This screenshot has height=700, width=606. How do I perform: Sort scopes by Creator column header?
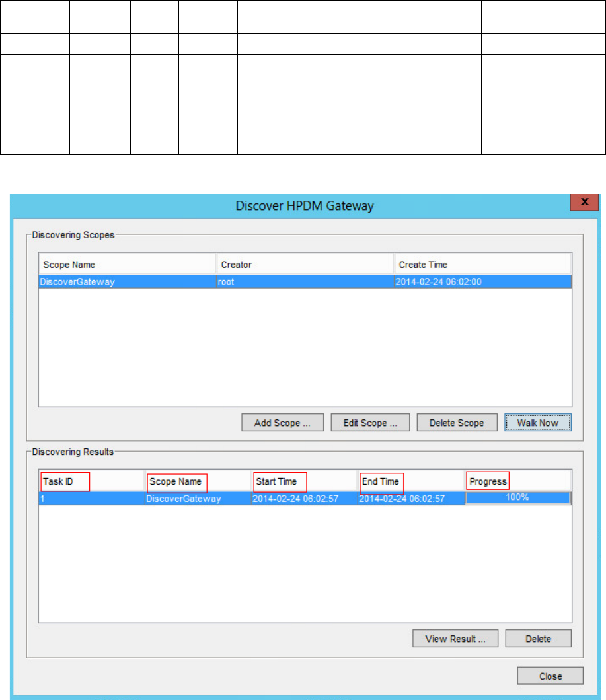click(x=305, y=264)
